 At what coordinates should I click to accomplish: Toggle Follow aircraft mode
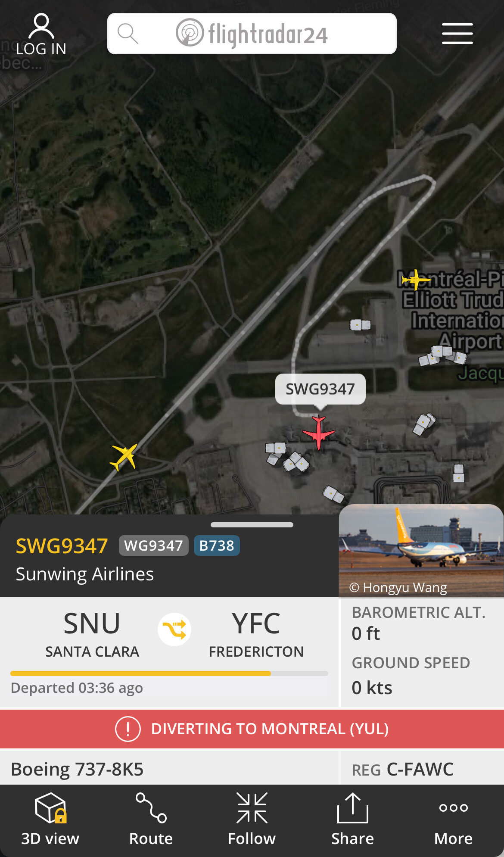pos(252,820)
